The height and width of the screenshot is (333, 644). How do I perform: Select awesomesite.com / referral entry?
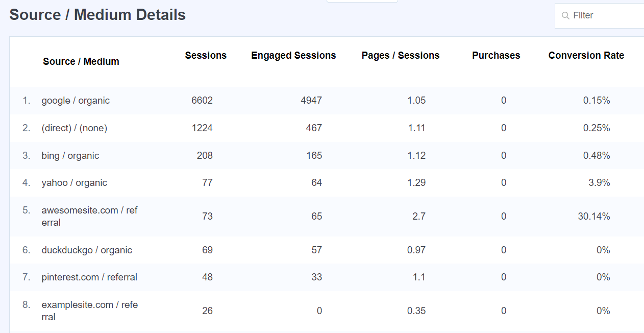coord(89,216)
